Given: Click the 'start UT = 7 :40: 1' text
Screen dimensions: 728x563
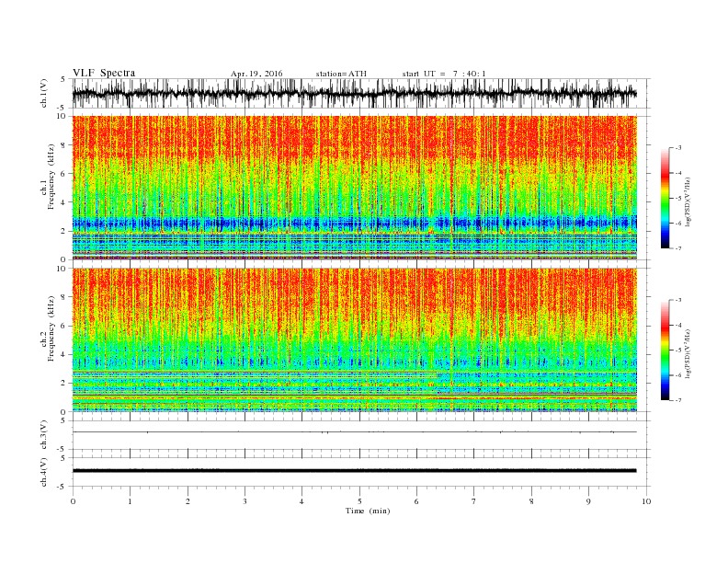Looking at the screenshot, I should click(444, 74).
